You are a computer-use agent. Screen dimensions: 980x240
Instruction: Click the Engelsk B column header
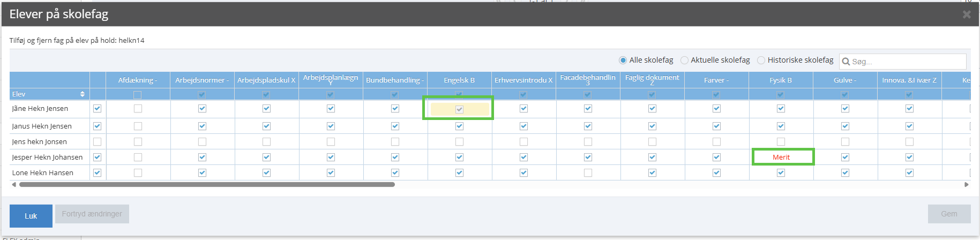(459, 80)
